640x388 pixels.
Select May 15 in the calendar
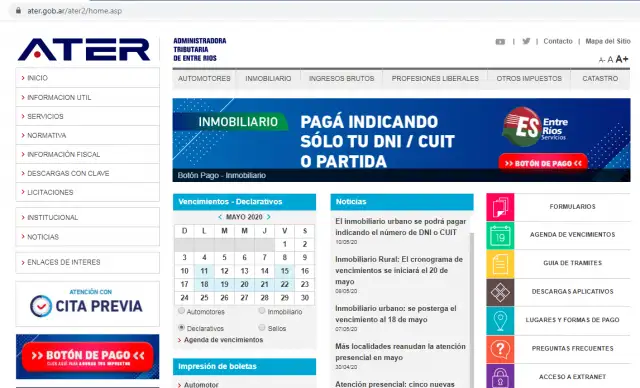(284, 271)
